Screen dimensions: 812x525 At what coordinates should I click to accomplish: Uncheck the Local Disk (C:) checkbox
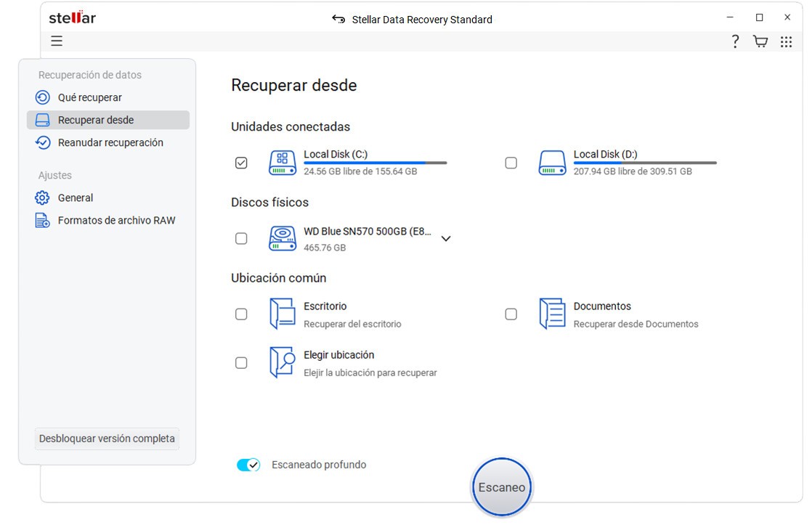pyautogui.click(x=241, y=163)
